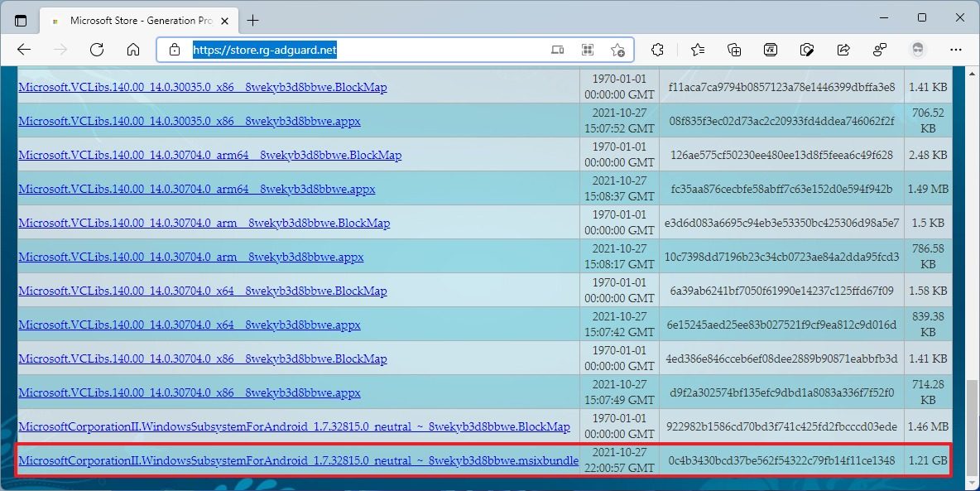The height and width of the screenshot is (491, 980).
Task: Open the Send feedback icon
Action: pos(880,50)
